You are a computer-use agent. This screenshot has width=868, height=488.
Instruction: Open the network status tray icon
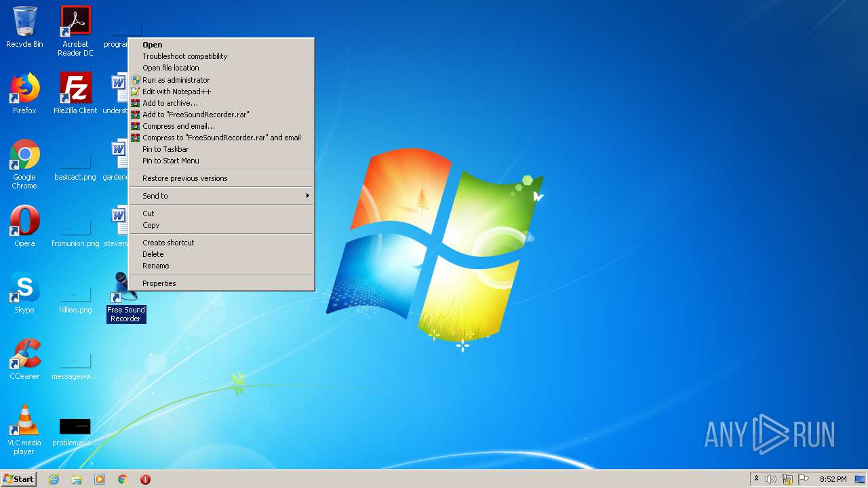pyautogui.click(x=787, y=479)
